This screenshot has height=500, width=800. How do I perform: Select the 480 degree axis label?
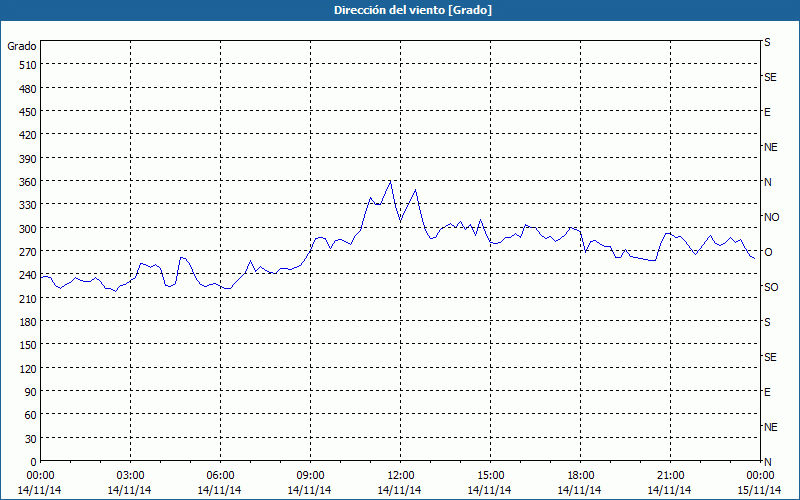coord(28,89)
